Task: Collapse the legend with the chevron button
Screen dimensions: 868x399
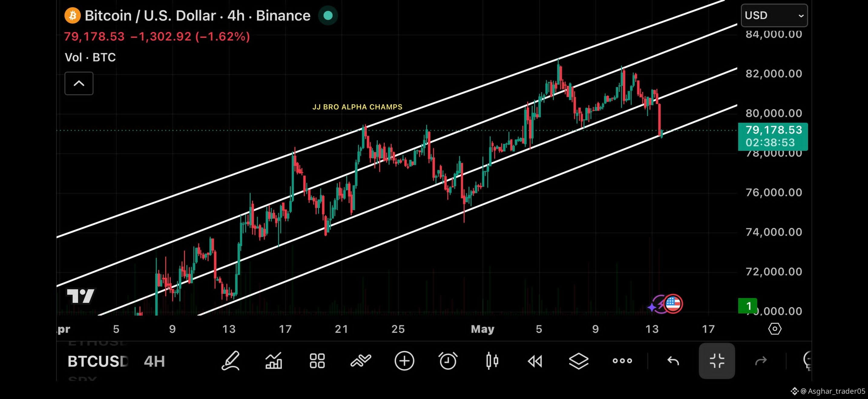Action: pos(79,83)
